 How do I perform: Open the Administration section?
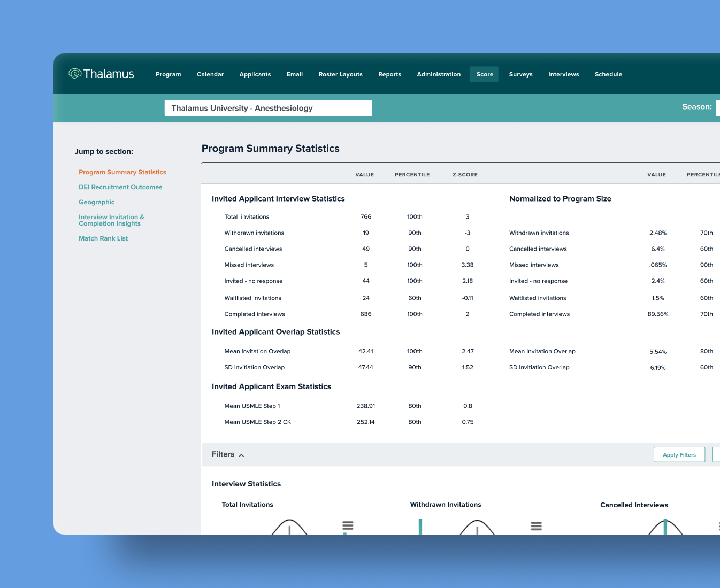click(x=439, y=74)
